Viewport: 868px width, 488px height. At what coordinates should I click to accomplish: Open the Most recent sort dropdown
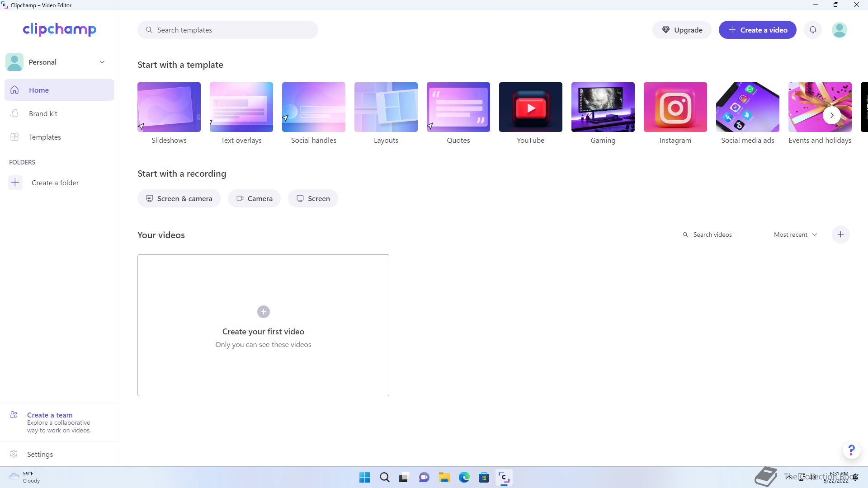(x=795, y=235)
